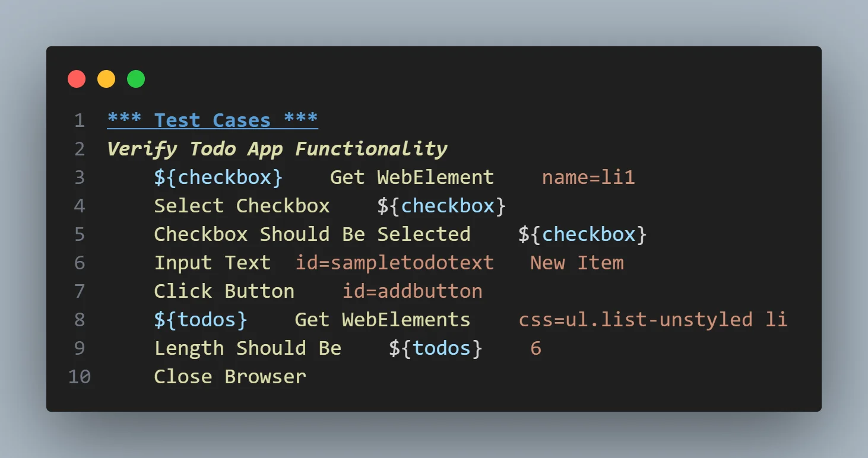
Task: Click line number 1 in gutter
Action: pos(80,120)
